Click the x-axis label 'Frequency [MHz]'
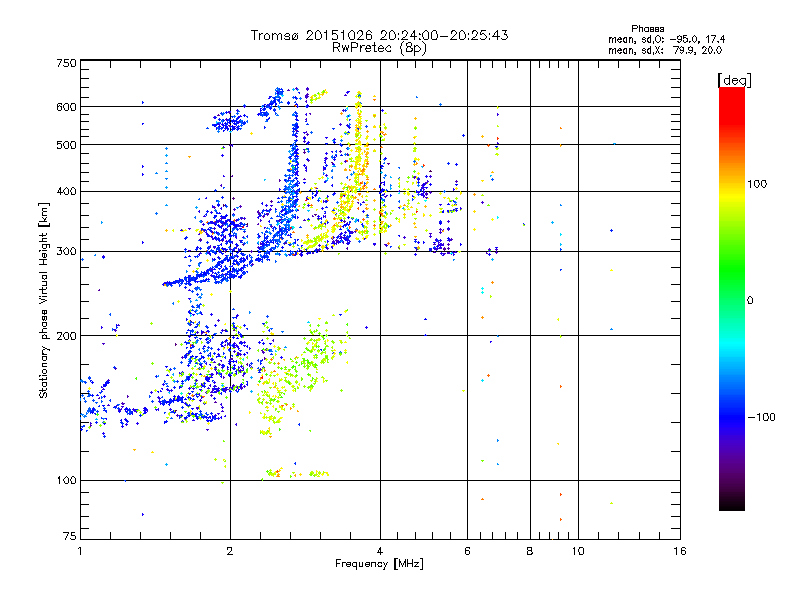 point(379,564)
